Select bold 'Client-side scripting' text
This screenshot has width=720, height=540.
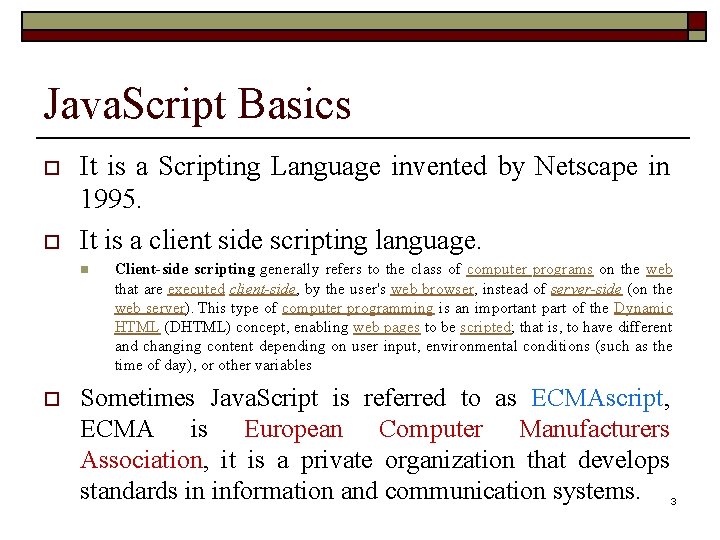tap(185, 270)
